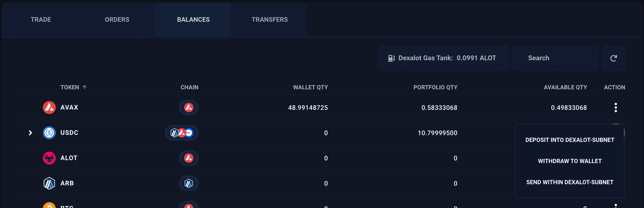Focus the Search input field
This screenshot has width=644, height=208.
click(x=555, y=58)
